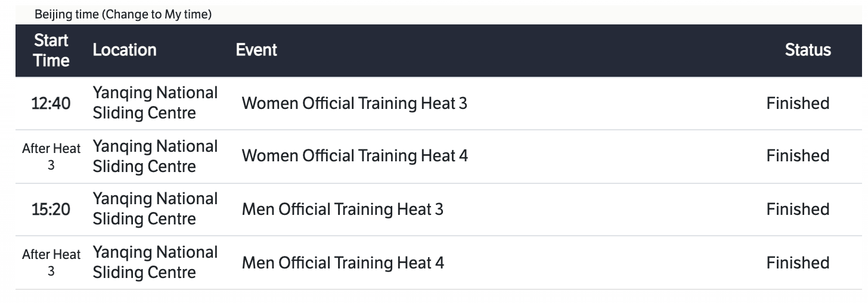Open Men Official Training Heat 3 event

(342, 210)
